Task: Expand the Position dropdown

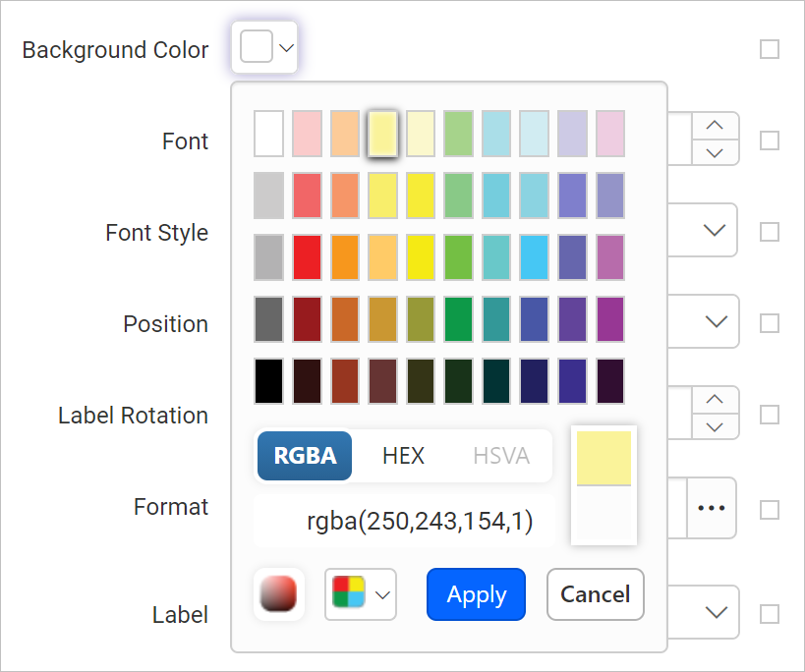Action: [x=717, y=321]
